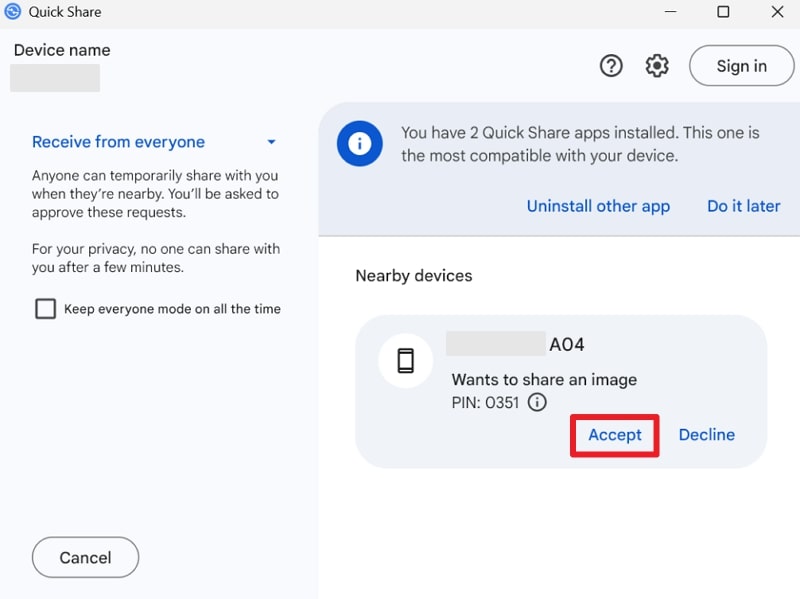The image size is (800, 599).
Task: Click the Nearby devices heading
Action: click(x=414, y=276)
